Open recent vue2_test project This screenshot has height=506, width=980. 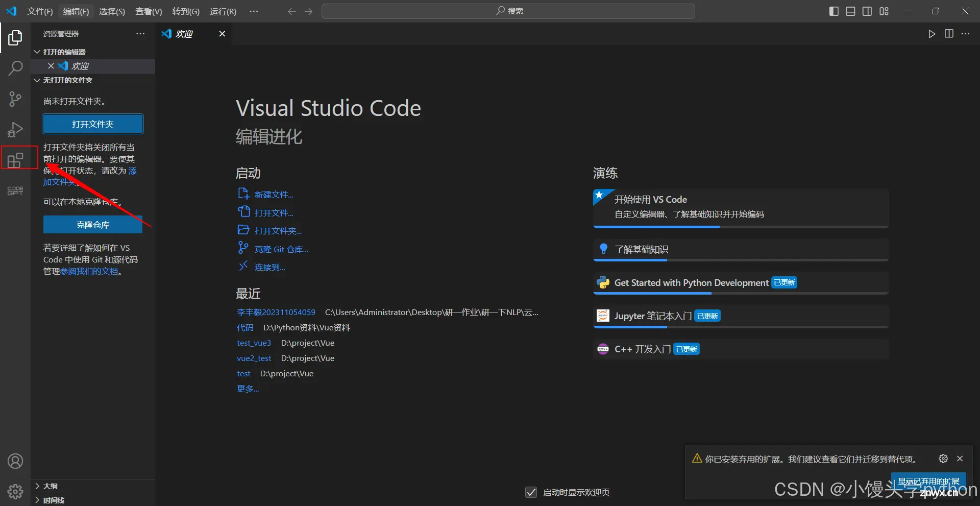click(x=254, y=358)
